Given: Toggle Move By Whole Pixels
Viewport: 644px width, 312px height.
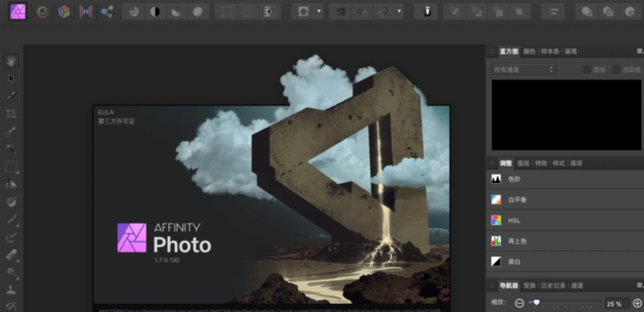Looking at the screenshot, I should coord(362,12).
